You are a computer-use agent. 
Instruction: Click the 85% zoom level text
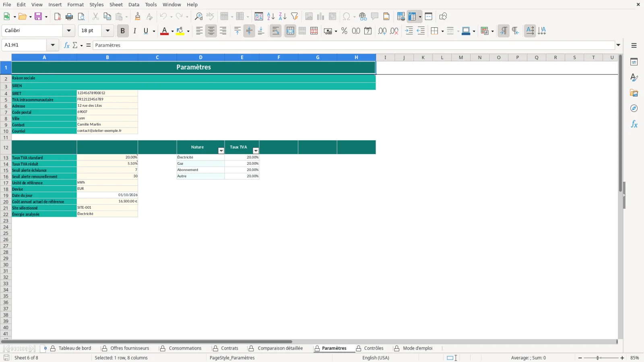[x=635, y=358]
